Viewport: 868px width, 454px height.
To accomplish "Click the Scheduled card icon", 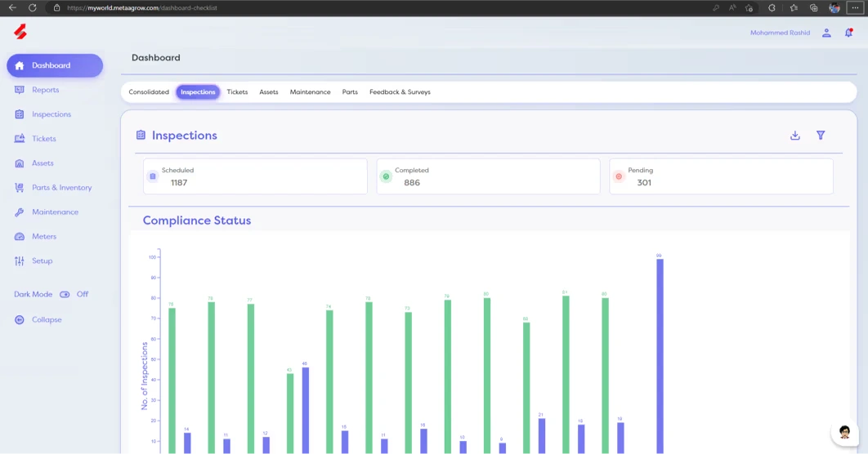I will (x=153, y=176).
